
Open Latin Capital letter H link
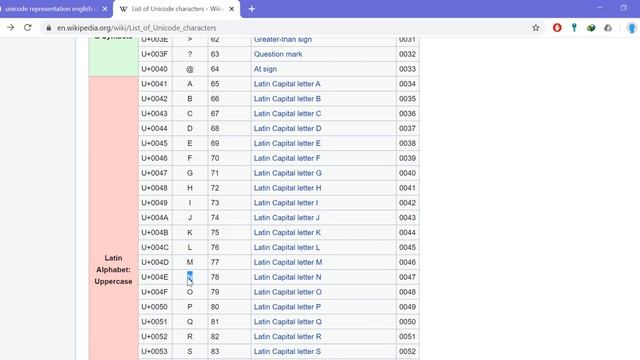tap(287, 188)
